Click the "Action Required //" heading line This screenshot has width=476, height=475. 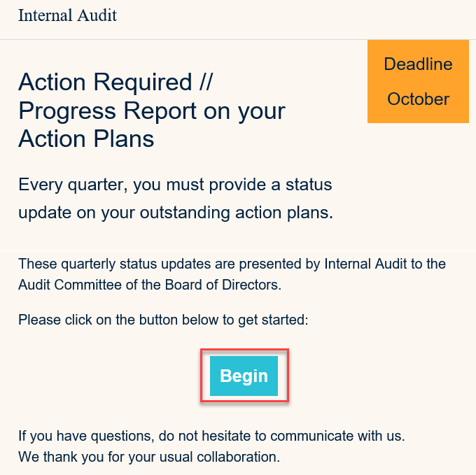click(115, 83)
